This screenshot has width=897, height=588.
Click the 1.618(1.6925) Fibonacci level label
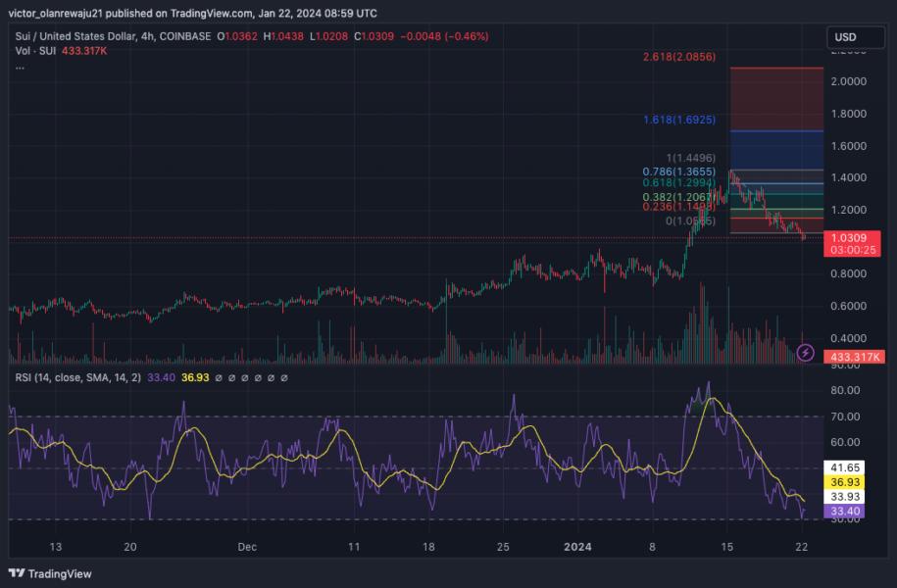[x=679, y=120]
